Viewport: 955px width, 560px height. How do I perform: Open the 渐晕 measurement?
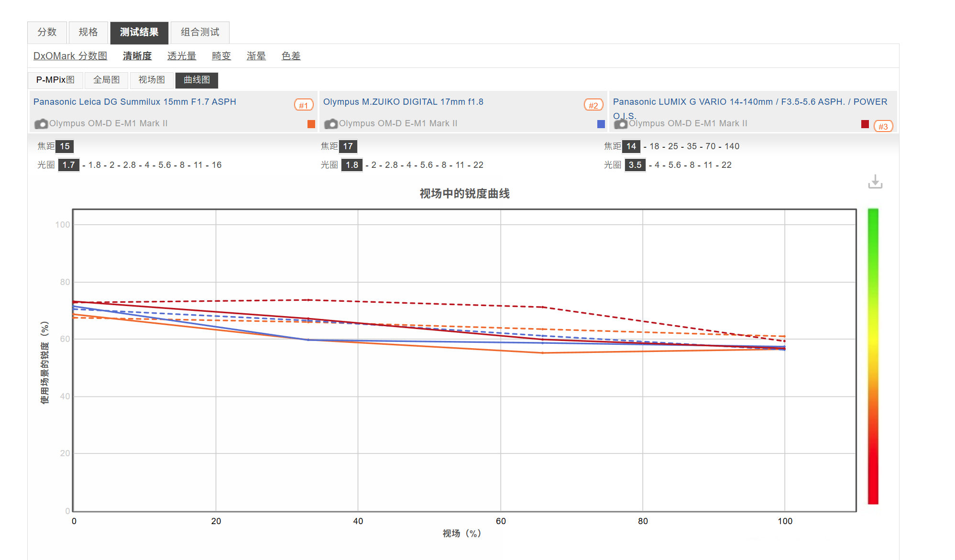point(256,56)
